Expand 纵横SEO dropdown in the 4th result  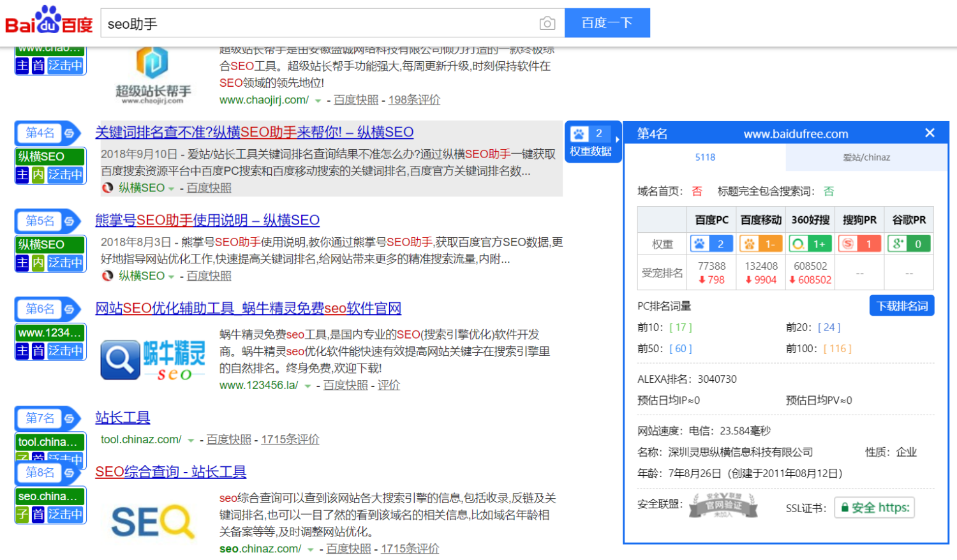pos(171,189)
